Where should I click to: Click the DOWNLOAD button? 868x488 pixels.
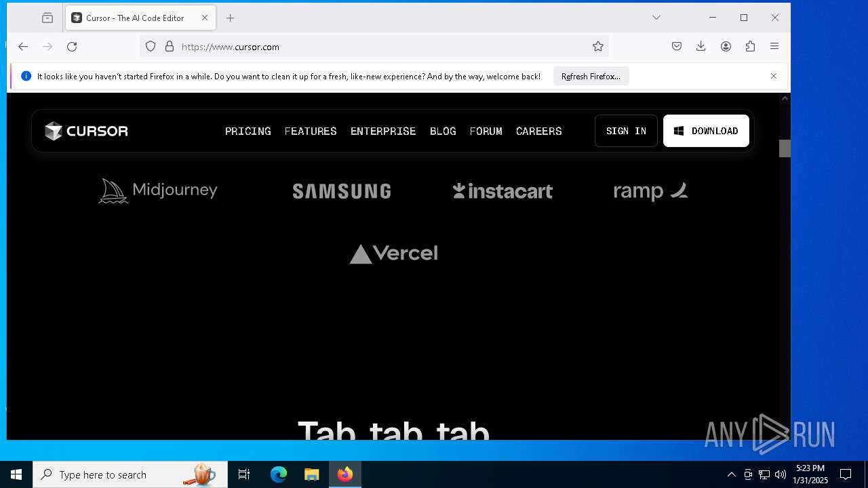pyautogui.click(x=706, y=131)
